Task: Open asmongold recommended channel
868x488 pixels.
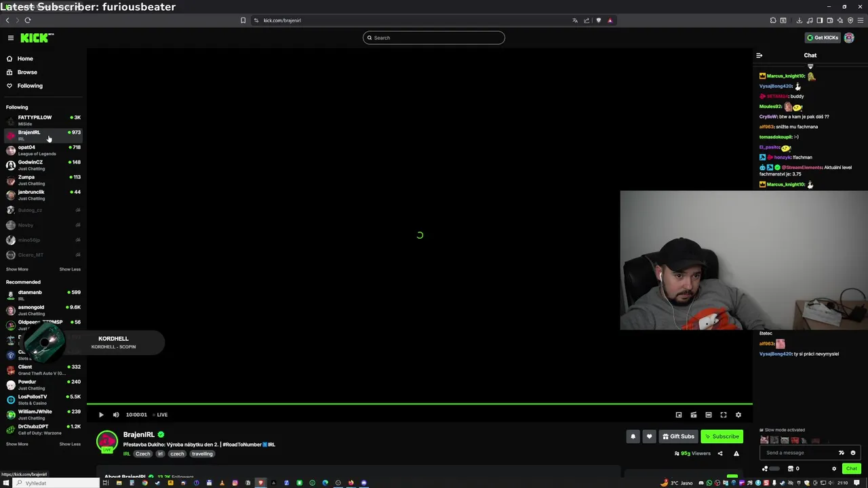Action: 43,310
